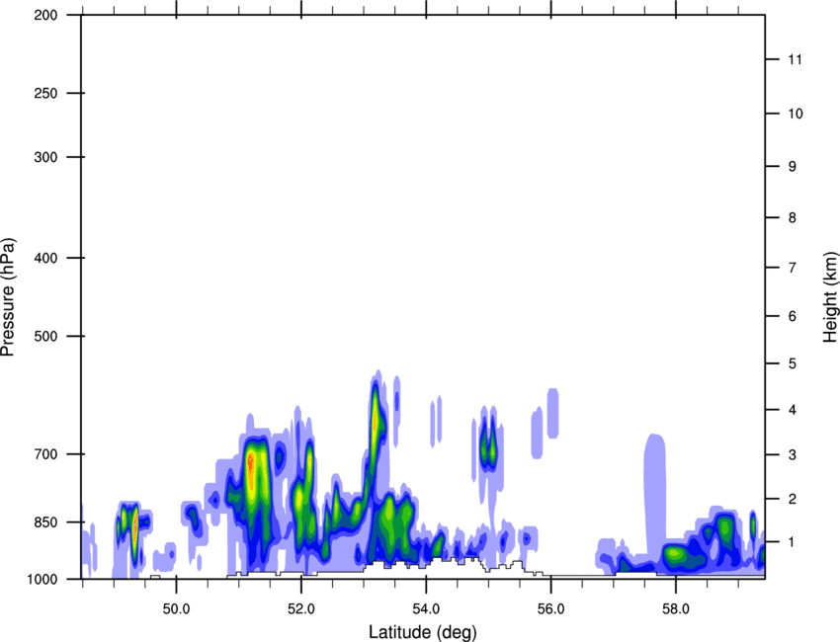This screenshot has width=840, height=642.
Task: Click the 'Latitude (deg)' axis title
Action: point(422,632)
